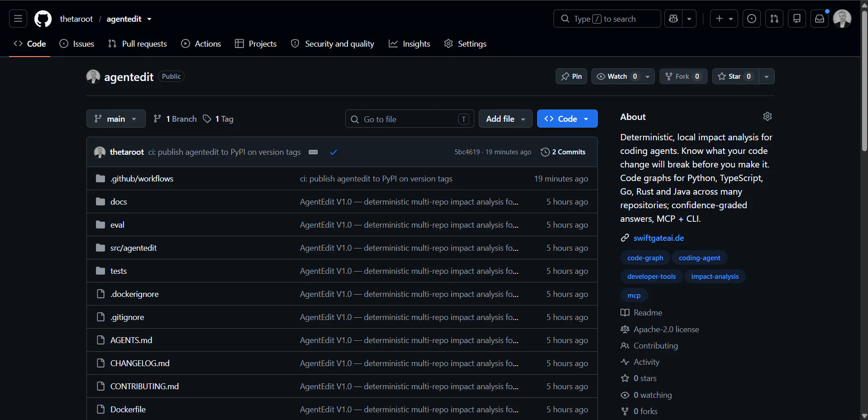Screen dimensions: 868x420
Task: Select the mcp topic tag
Action: (634, 296)
